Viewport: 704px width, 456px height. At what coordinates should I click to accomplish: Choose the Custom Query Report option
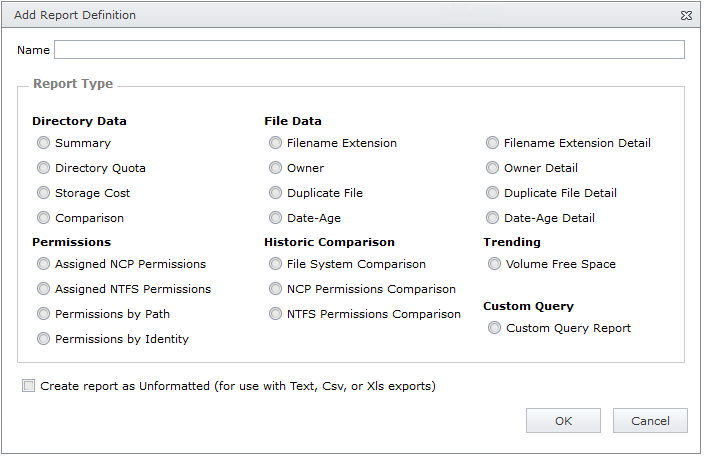(494, 328)
